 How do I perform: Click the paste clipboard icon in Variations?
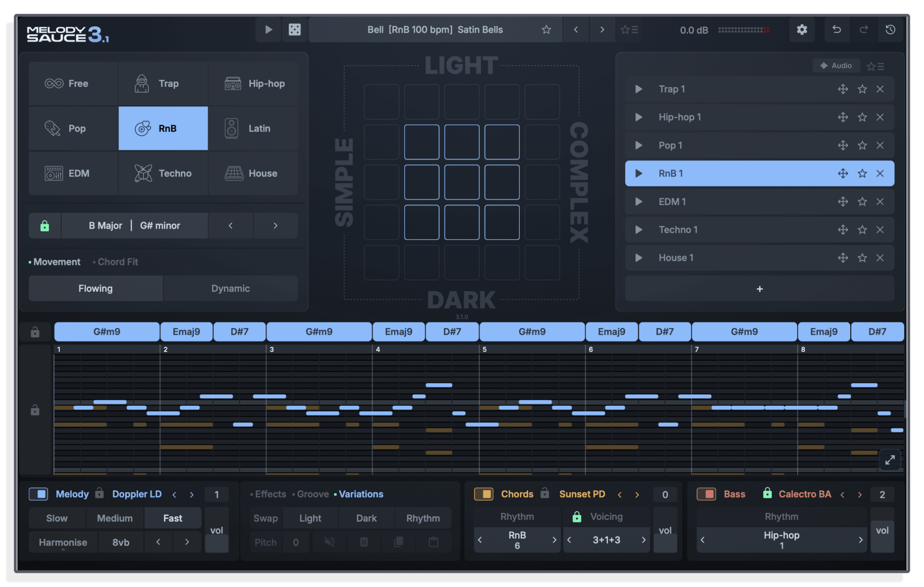pyautogui.click(x=433, y=542)
